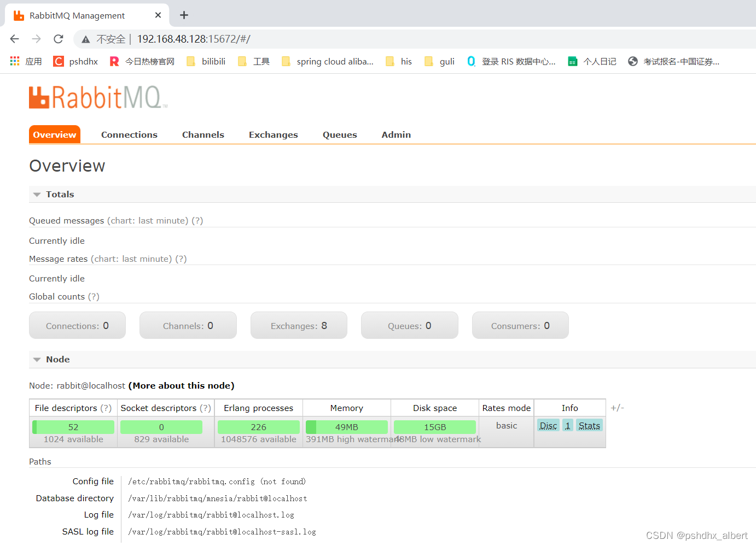Viewport: 756px width, 546px height.
Task: Click the Paths heading
Action: (40, 462)
